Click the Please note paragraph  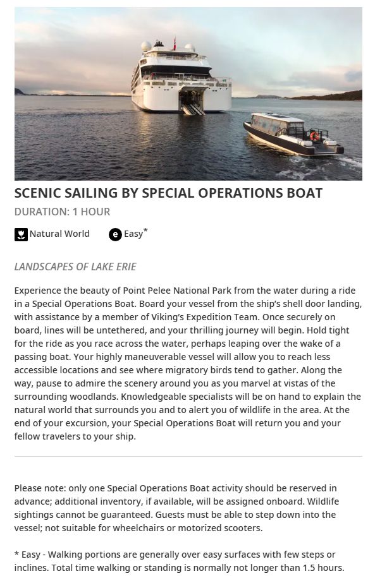click(176, 508)
